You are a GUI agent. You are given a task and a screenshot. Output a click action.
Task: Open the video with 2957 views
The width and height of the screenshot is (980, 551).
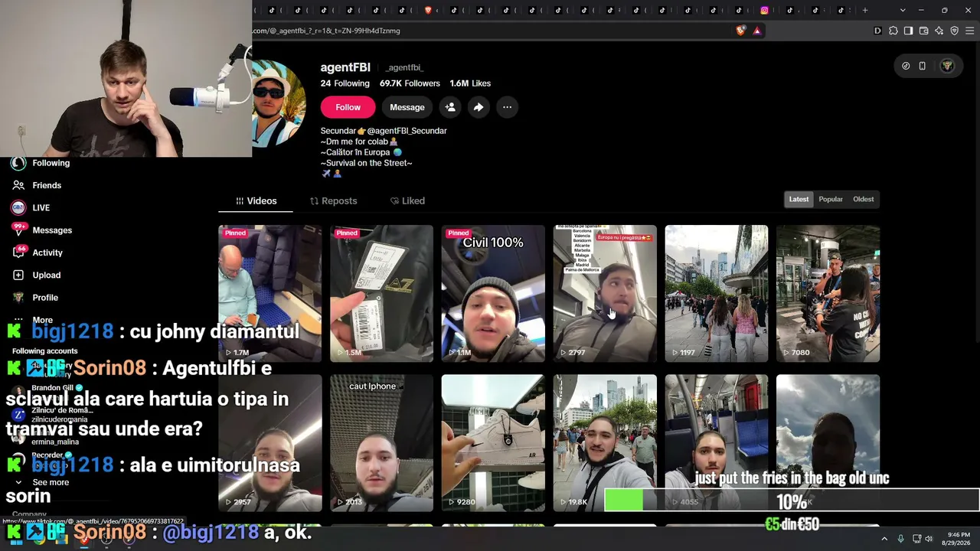pyautogui.click(x=270, y=443)
